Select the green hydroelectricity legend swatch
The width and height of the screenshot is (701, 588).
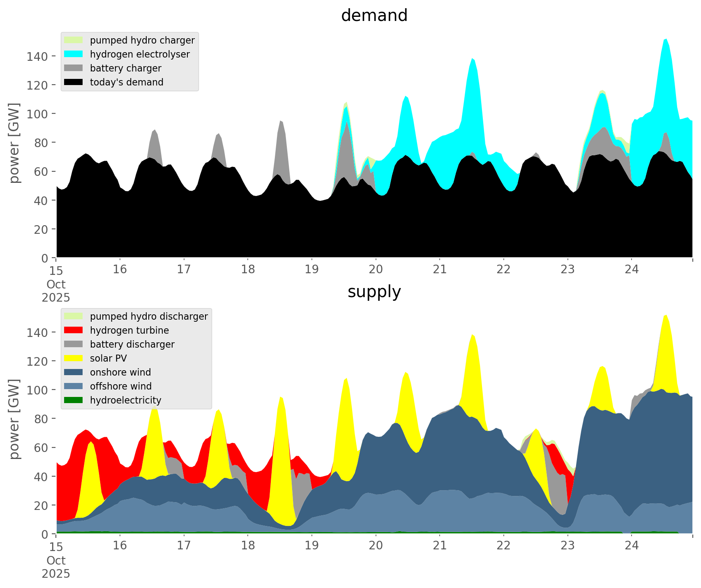74,400
